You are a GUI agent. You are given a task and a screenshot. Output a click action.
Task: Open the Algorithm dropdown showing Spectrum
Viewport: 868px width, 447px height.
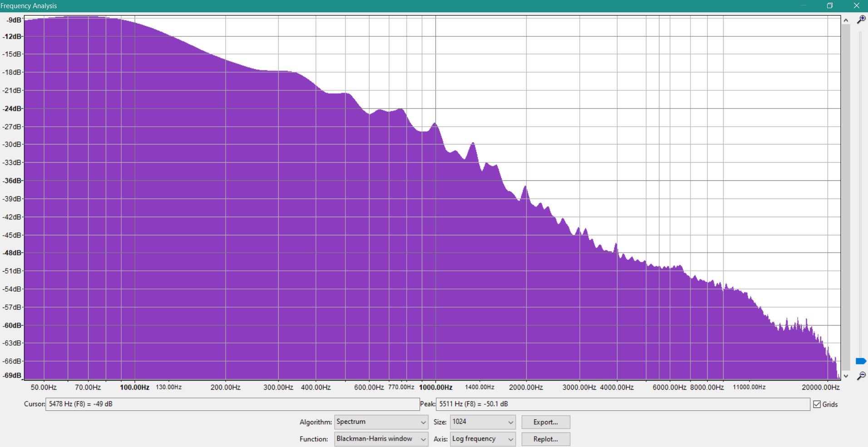point(381,422)
